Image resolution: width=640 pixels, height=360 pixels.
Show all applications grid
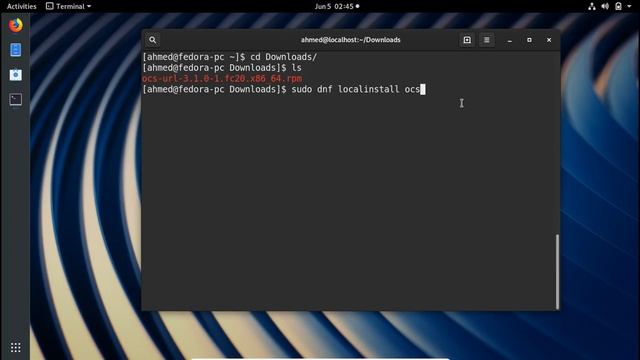16,347
